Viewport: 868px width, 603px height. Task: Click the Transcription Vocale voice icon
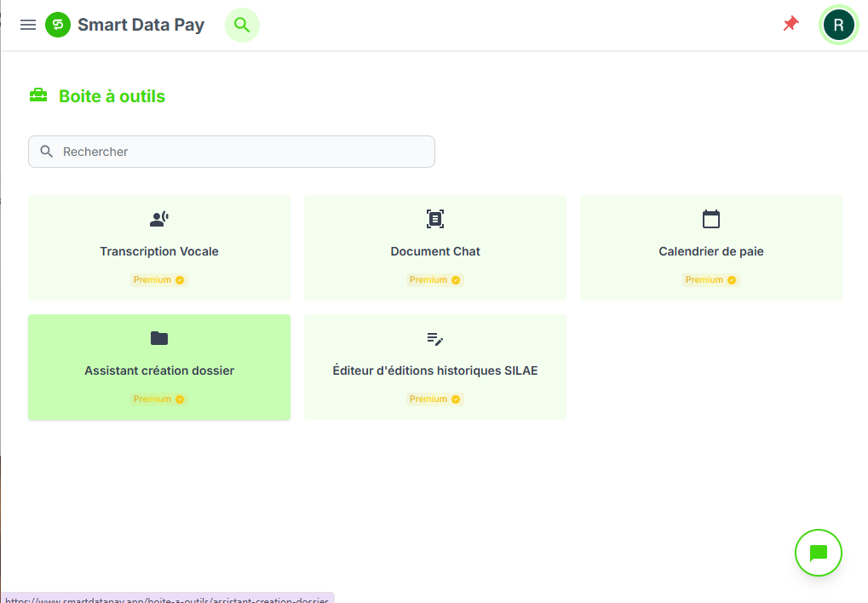point(159,219)
